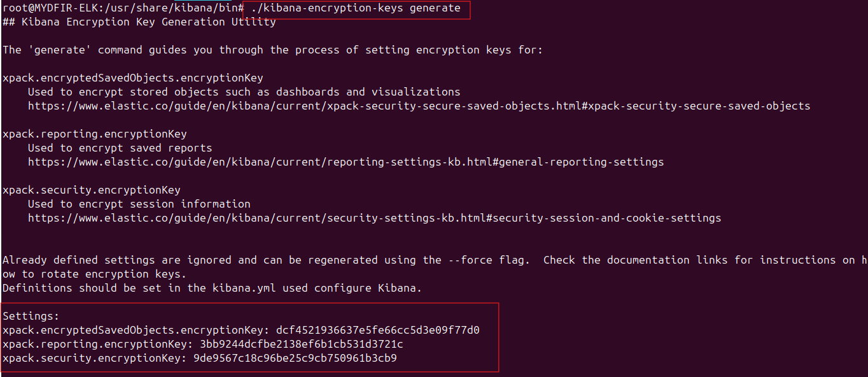Click the 'kibana.yml' word in the definitions line
868x377 pixels.
tap(241, 288)
